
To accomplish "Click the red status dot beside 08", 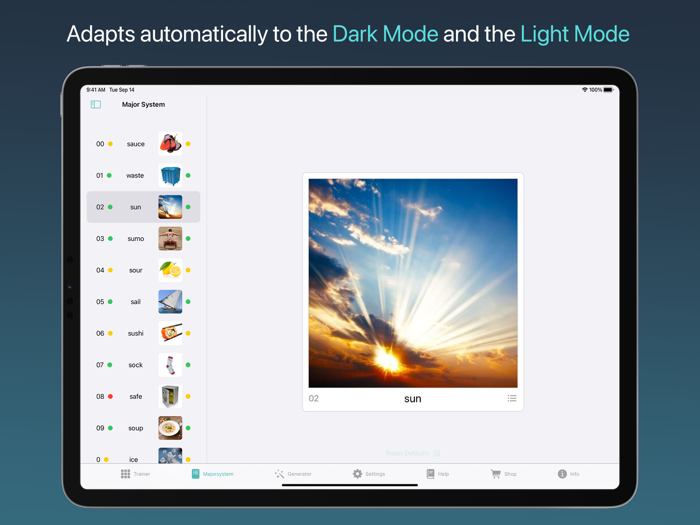I will [x=110, y=396].
